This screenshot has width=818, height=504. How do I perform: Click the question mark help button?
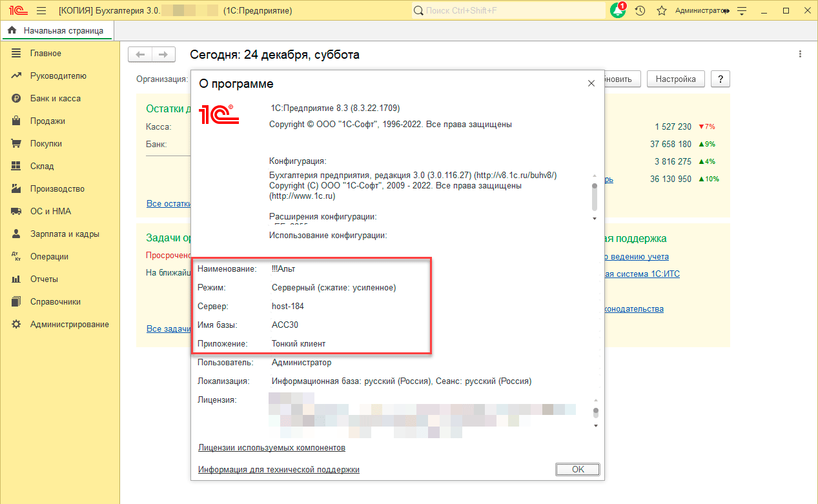click(720, 79)
